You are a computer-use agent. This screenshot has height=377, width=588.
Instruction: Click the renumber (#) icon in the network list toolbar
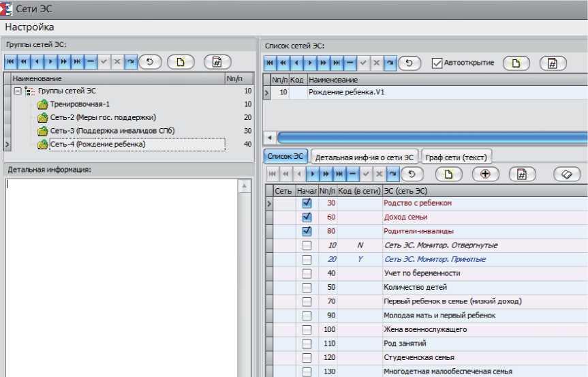tap(553, 63)
